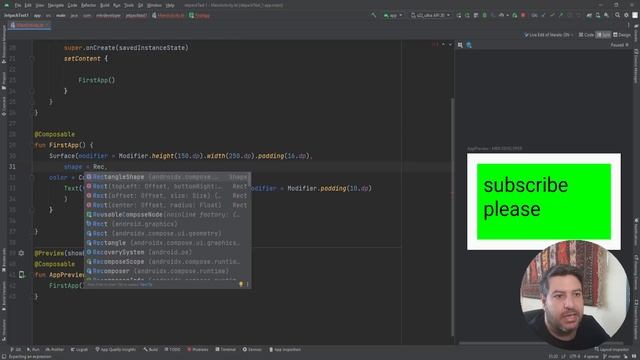Click in the shape = Rec. code line

point(242,167)
